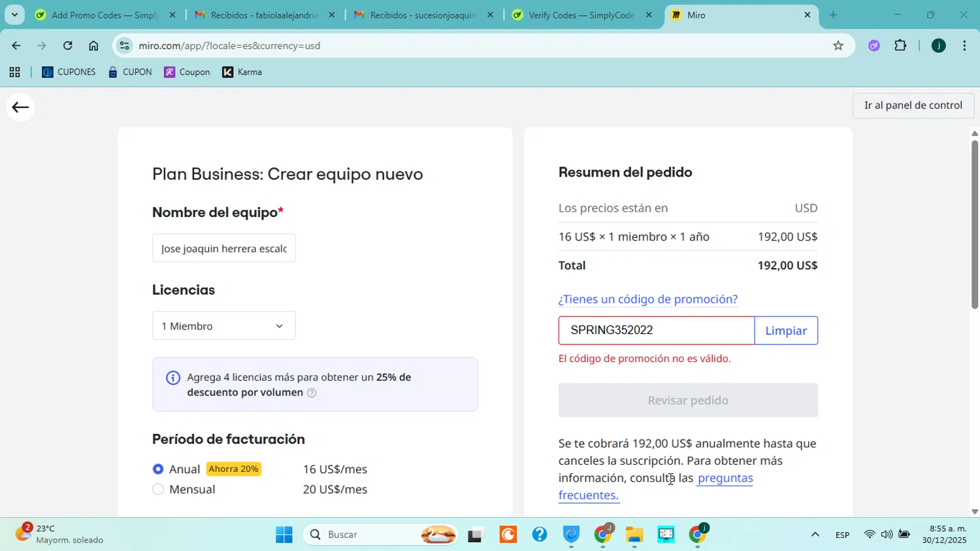Open Crunchyroll app in taskbar
This screenshot has width=980, height=551.
tap(508, 535)
